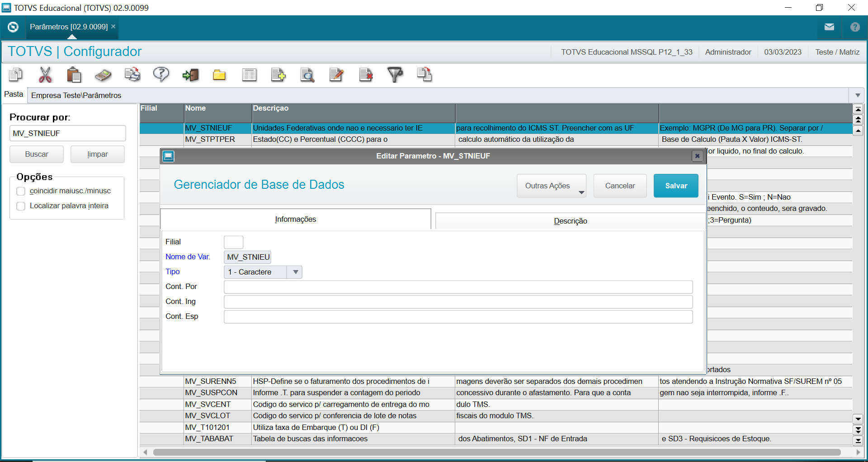Select the MV_STNIEUF highlighted row
Screen dimensions: 868x462
pos(496,128)
